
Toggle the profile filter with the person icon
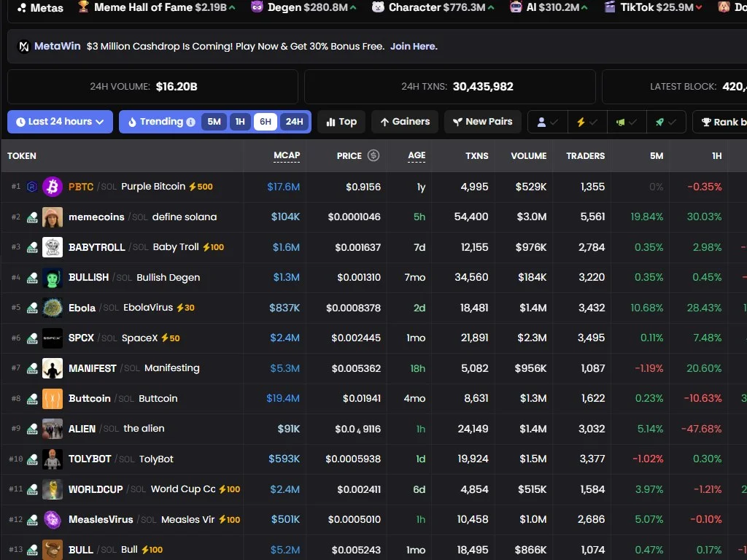click(547, 122)
